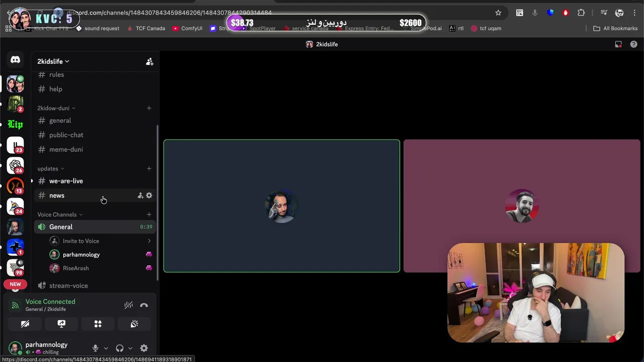
Task: Open Chrome three-dot menu
Action: pos(635,13)
